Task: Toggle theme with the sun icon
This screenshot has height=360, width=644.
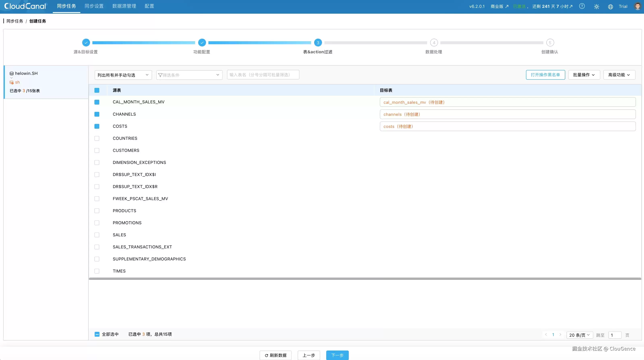Action: 596,6
